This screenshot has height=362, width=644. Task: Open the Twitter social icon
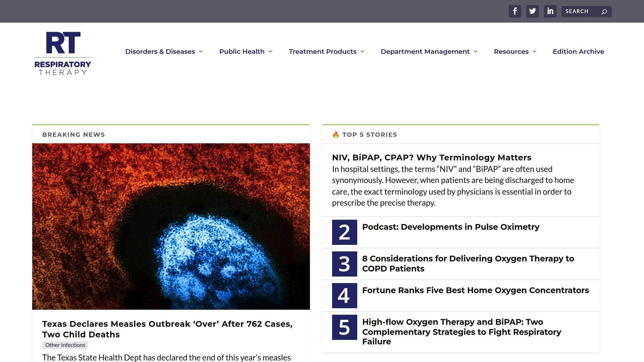(532, 11)
